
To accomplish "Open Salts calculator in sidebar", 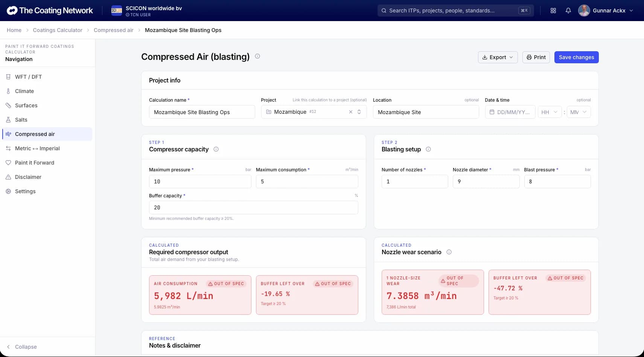I will pos(47,120).
